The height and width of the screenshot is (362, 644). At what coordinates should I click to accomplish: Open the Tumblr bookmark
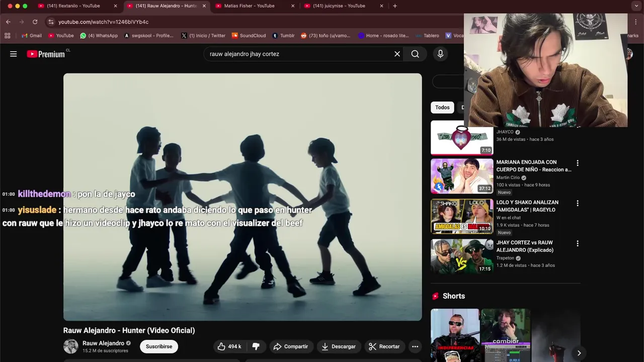283,36
